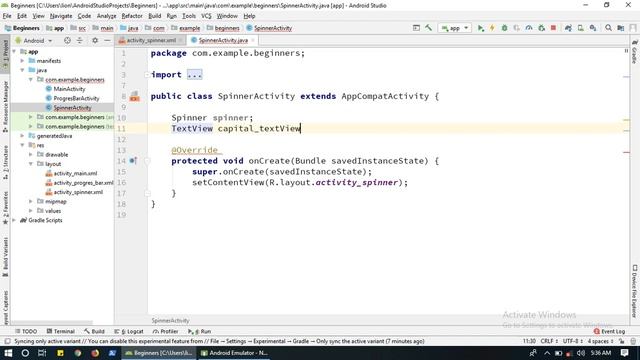Image resolution: width=640 pixels, height=360 pixels.
Task: Click the class gutter icon on line 8
Action: tap(135, 97)
